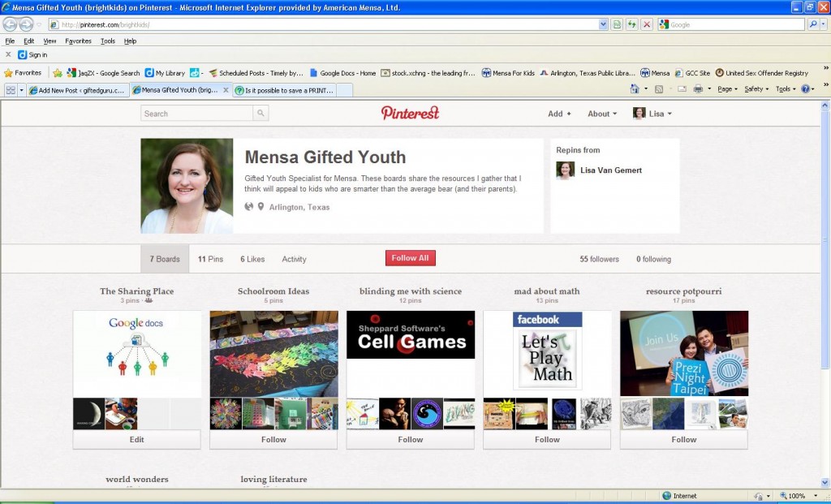
Task: Close the Mensa Gifted Youth tab
Action: [x=226, y=90]
